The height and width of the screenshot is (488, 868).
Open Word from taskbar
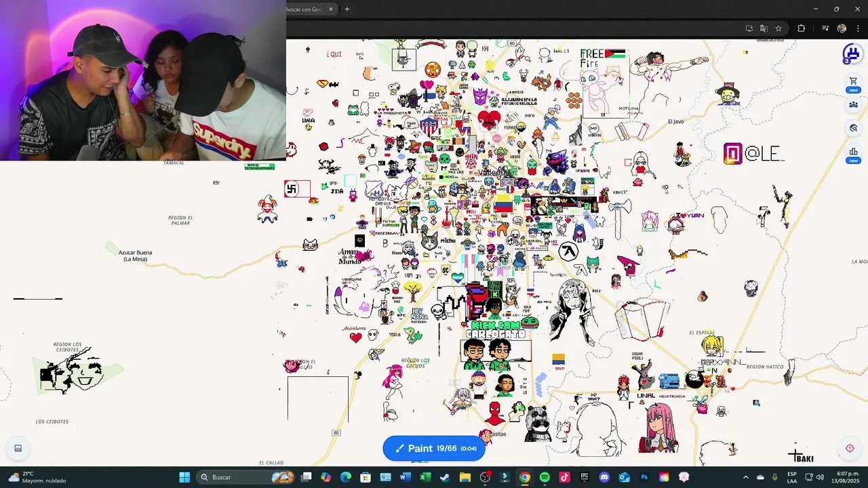406,477
